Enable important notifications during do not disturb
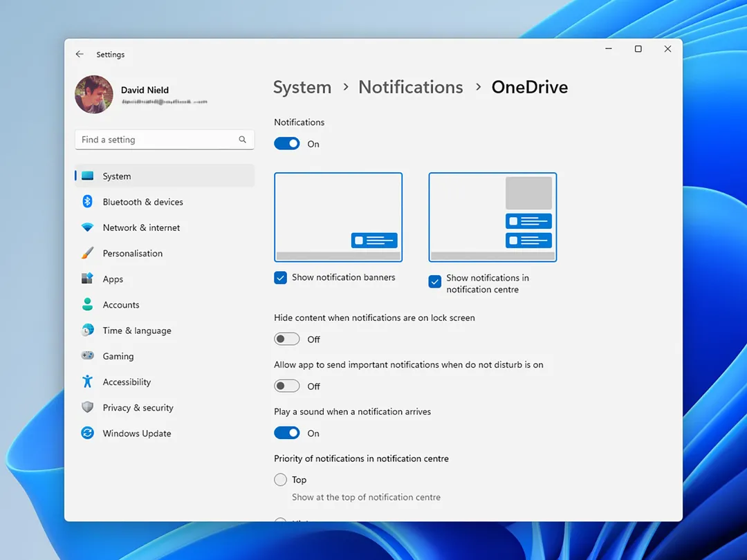 (287, 386)
